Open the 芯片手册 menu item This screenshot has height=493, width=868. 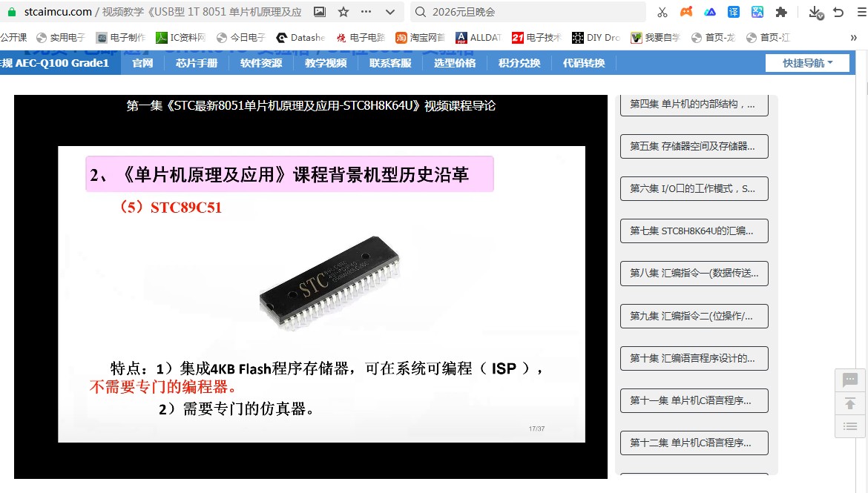point(196,63)
